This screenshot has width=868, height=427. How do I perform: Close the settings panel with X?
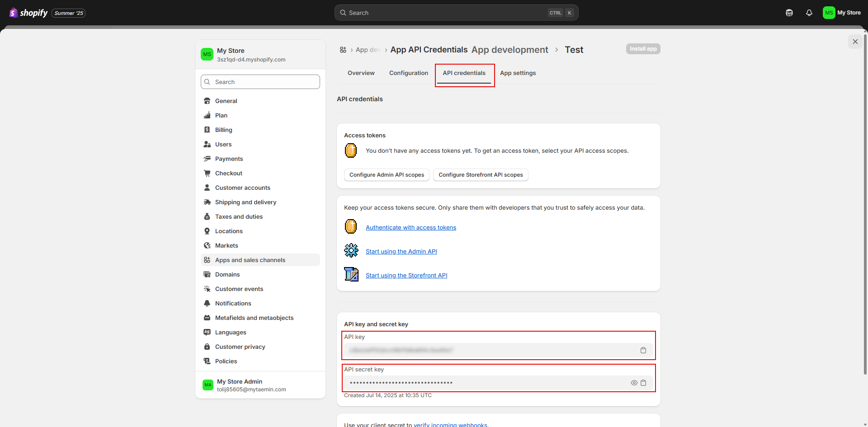click(855, 42)
